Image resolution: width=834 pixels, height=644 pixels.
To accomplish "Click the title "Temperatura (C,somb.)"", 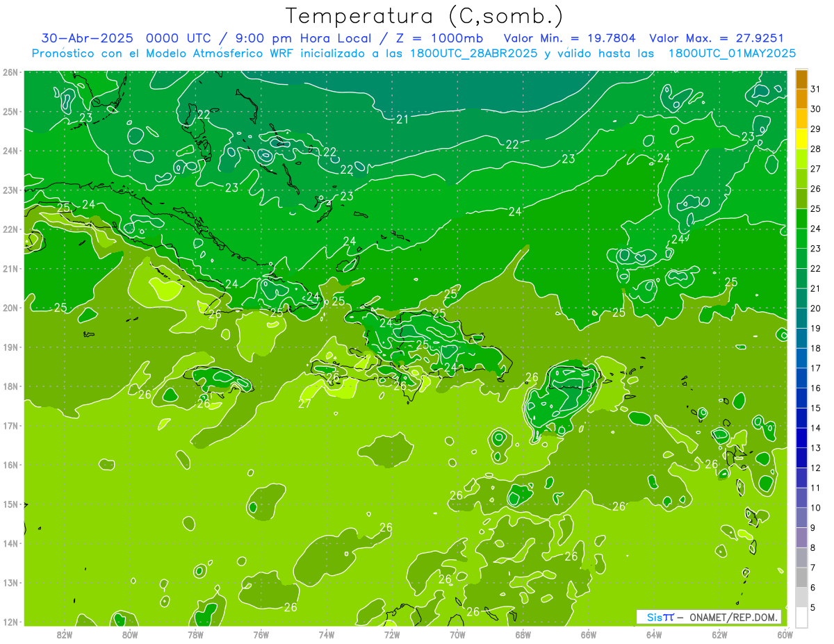I will (x=425, y=16).
